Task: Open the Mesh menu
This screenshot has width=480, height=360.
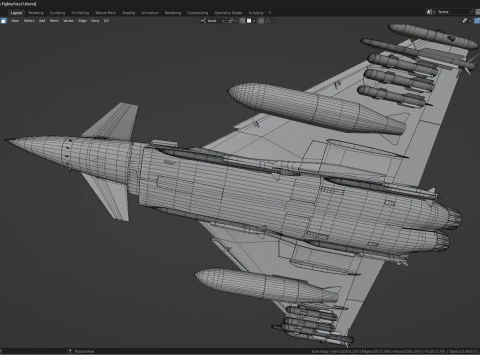Action: click(54, 21)
